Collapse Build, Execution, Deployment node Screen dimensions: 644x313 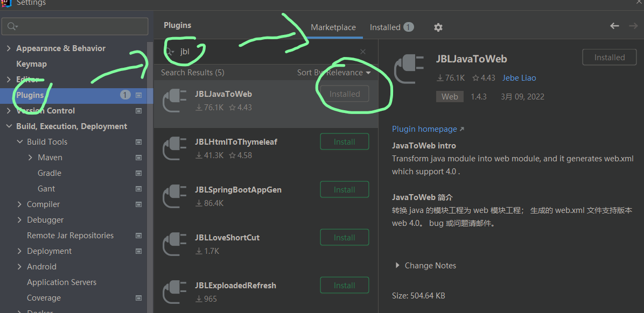pyautogui.click(x=9, y=126)
